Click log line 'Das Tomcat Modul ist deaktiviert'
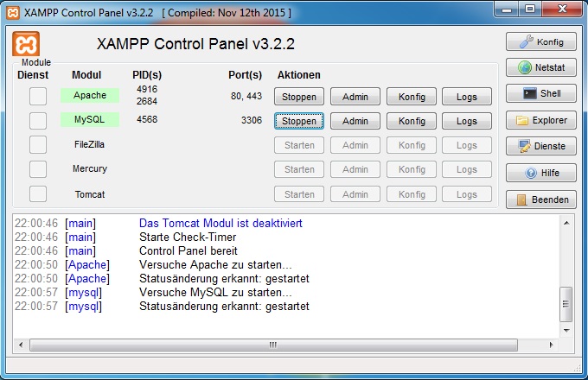Screen dimensions: 588x380 pyautogui.click(x=220, y=223)
